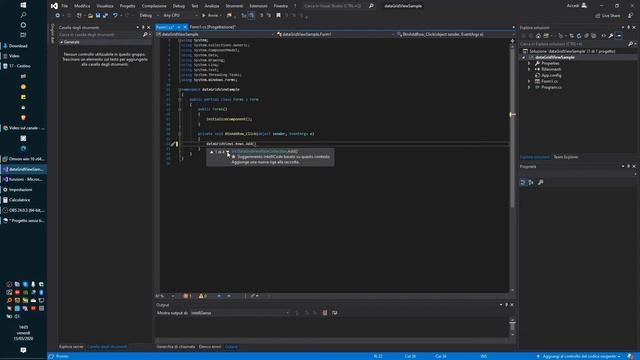Viewport: 640px width, 360px height.
Task: Click the screwdriver quick-action icon in editor margin
Action: (x=173, y=144)
